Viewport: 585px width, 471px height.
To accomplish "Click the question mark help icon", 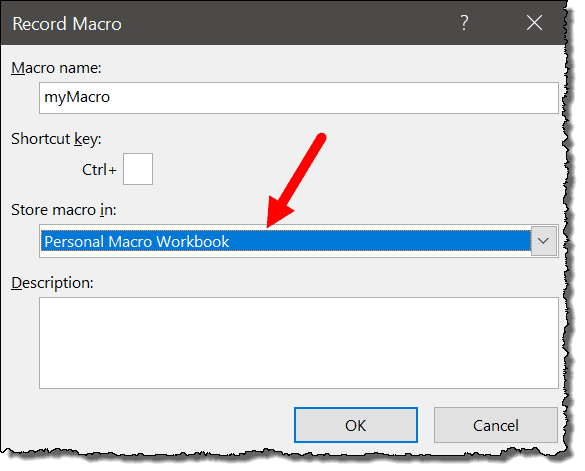I will 464,23.
